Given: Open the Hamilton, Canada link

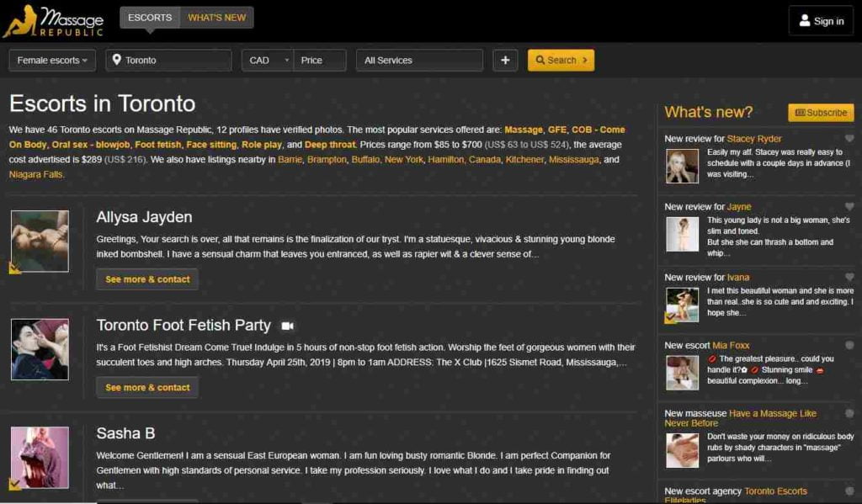Looking at the screenshot, I should coord(464,159).
